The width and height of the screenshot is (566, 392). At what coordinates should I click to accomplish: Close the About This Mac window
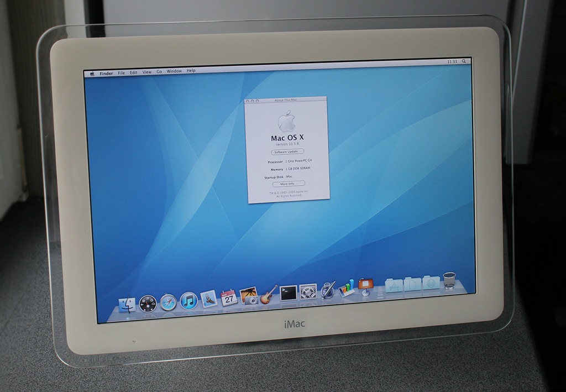(x=248, y=101)
